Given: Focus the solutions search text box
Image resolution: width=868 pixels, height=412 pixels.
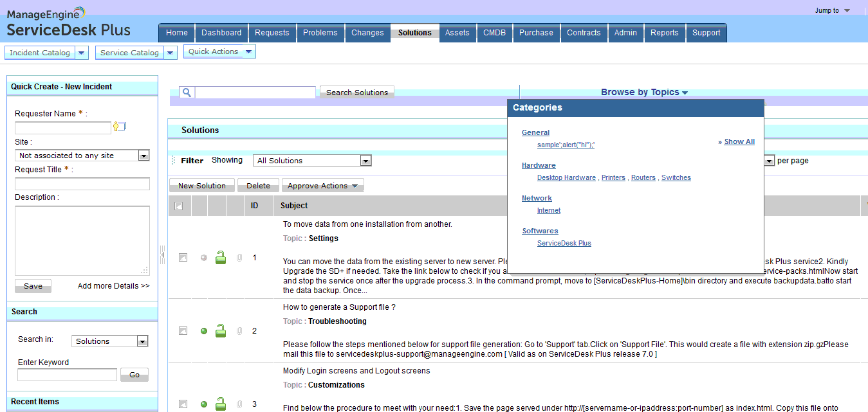Looking at the screenshot, I should [255, 93].
